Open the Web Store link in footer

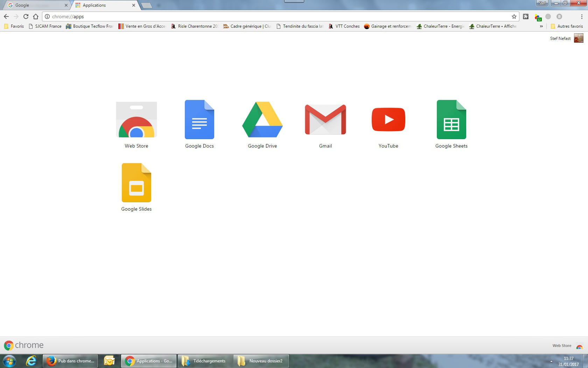tap(567, 346)
